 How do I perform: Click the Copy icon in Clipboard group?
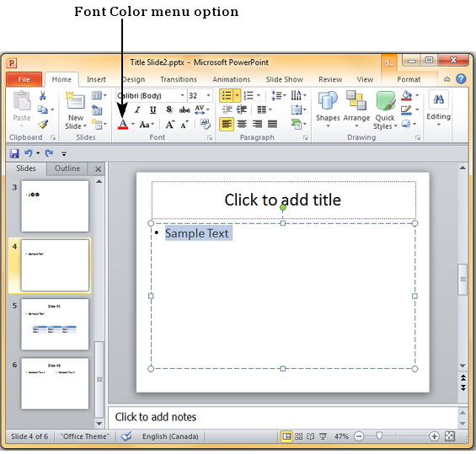coord(42,109)
